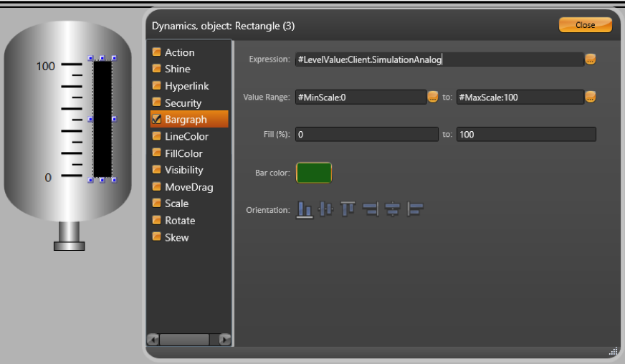This screenshot has width=625, height=364.
Task: Open tag browser for MaxScale value
Action: tap(591, 97)
